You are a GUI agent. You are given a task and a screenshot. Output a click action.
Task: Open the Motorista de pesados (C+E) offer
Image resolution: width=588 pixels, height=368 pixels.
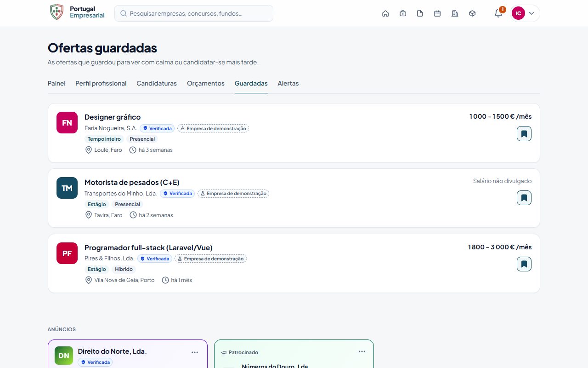tap(132, 183)
